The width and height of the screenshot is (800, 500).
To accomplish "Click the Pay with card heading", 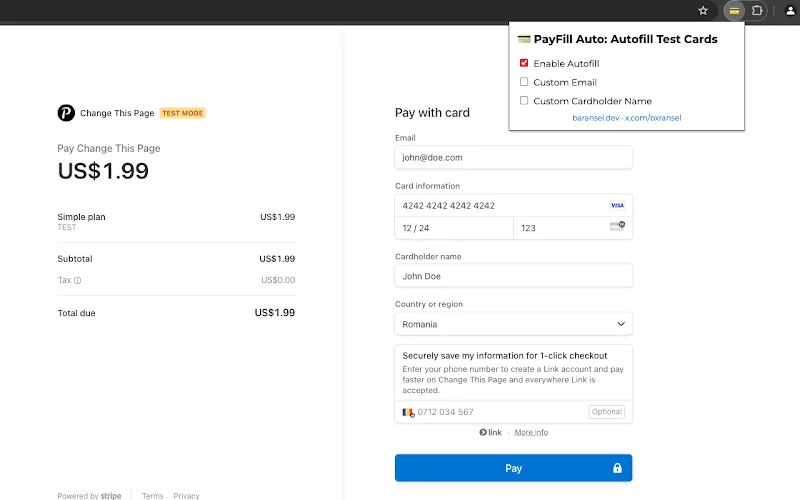I will (432, 113).
